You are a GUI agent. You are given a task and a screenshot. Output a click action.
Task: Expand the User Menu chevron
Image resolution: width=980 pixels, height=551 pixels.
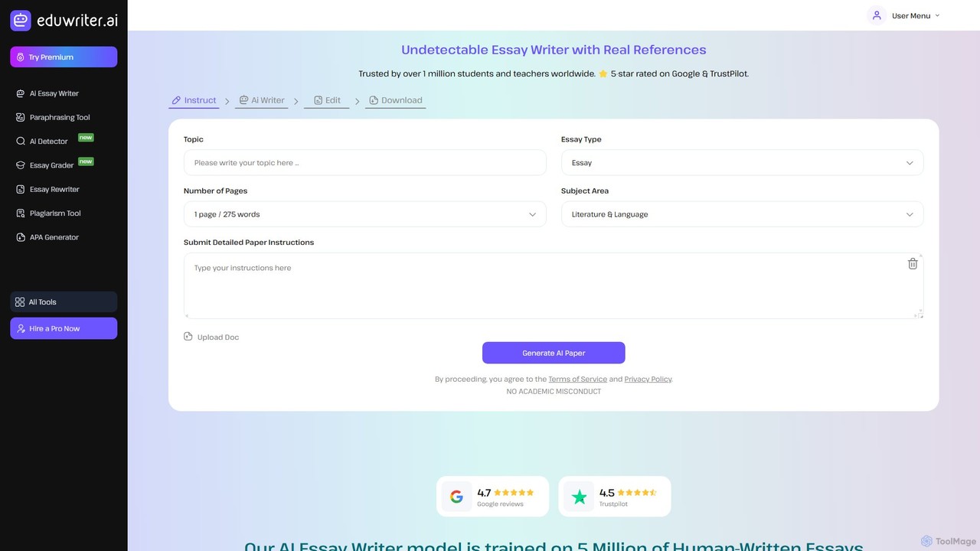937,15
